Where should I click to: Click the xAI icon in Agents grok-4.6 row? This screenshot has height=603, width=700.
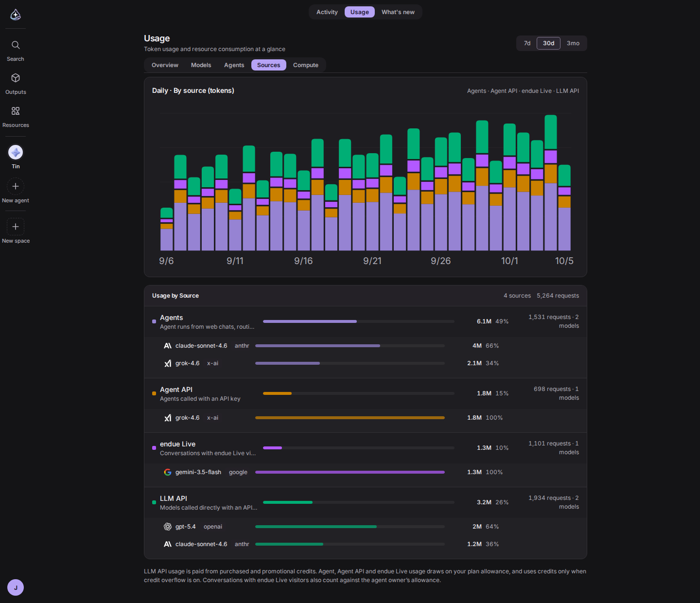pos(168,363)
